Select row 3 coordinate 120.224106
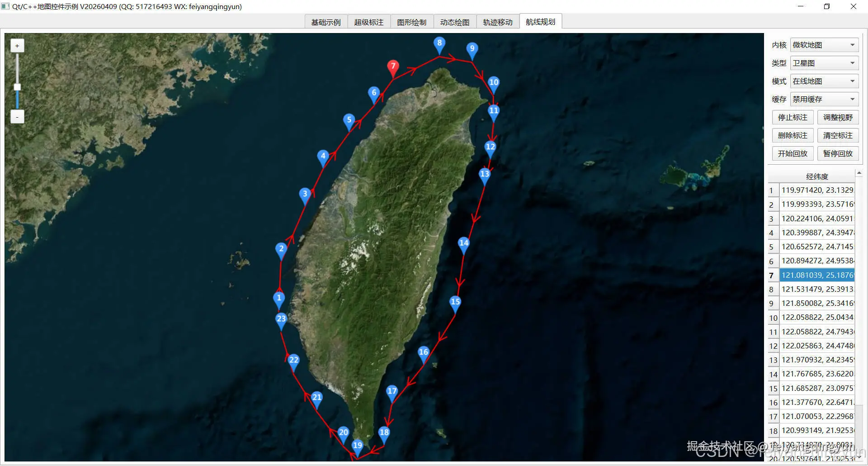 817,219
